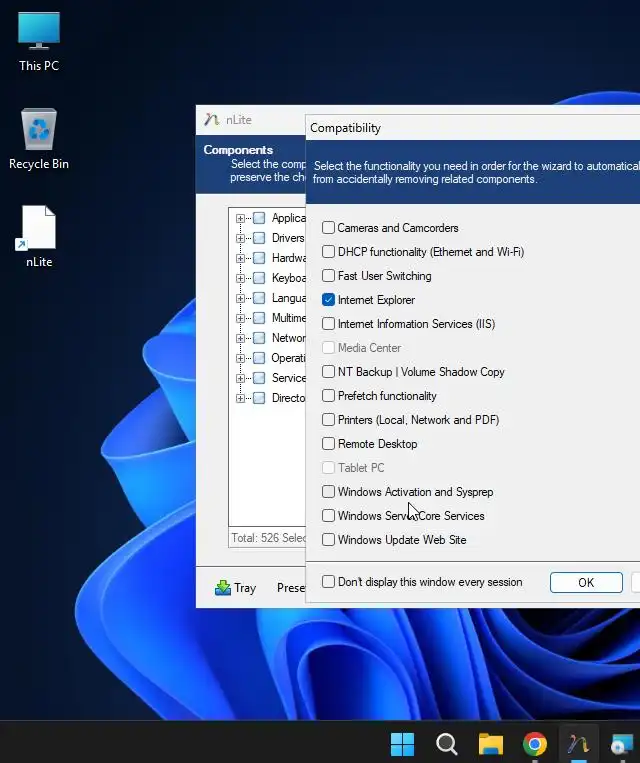Open taskbar Search
This screenshot has height=763, width=640.
[446, 744]
